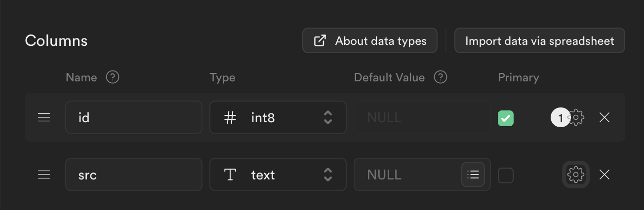Open the text type dropdown
644x210 pixels.
(278, 175)
